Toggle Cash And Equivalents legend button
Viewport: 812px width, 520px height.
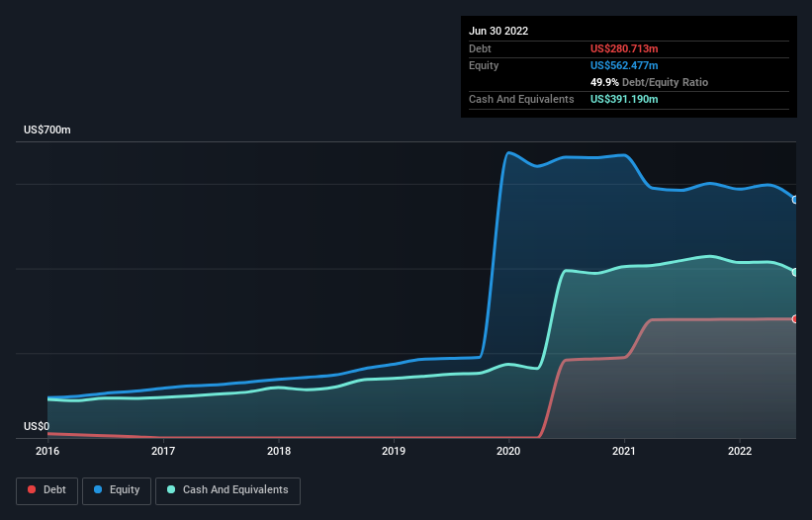(227, 490)
